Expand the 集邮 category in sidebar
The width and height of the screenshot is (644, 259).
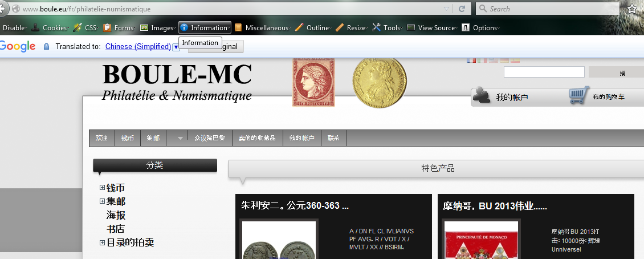tap(102, 201)
